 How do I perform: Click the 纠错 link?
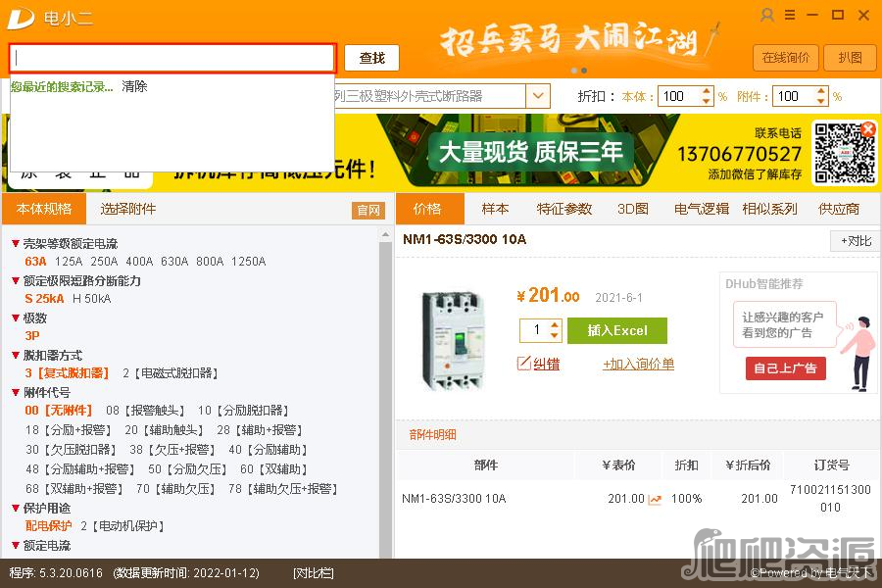coord(546,364)
